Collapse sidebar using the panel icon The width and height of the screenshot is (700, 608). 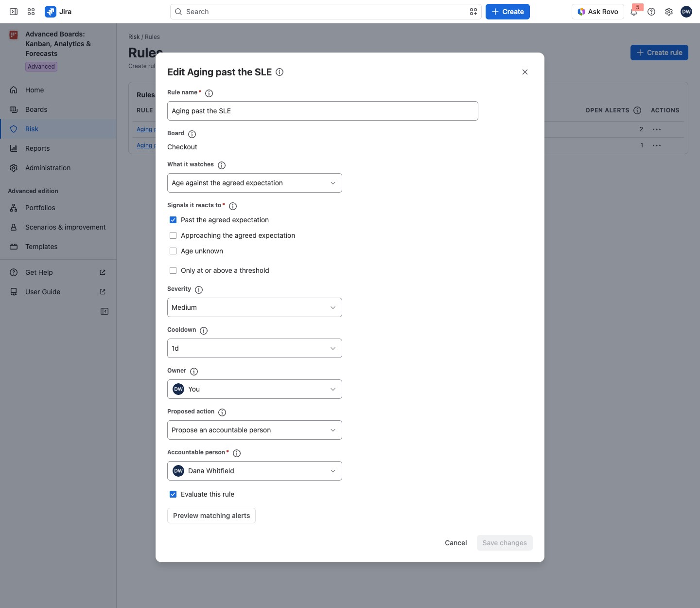pos(105,311)
